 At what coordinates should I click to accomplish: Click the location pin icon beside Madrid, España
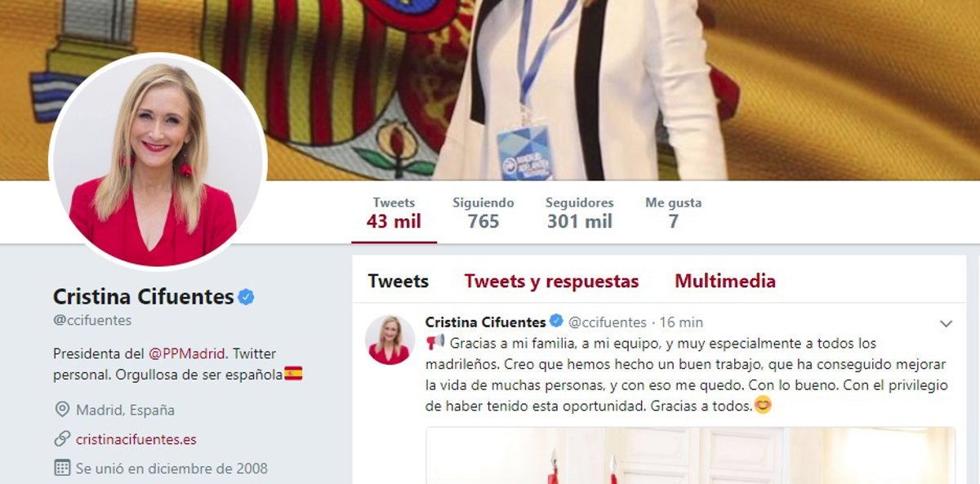coord(61,410)
